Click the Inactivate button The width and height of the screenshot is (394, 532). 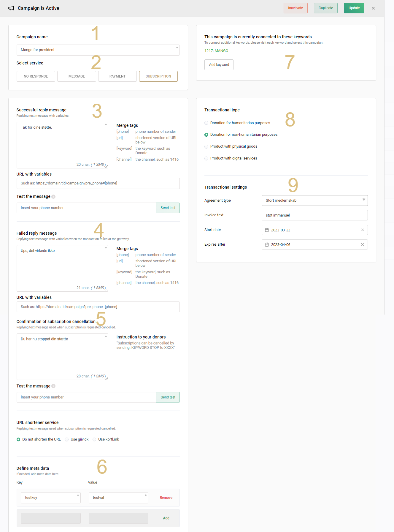point(295,8)
